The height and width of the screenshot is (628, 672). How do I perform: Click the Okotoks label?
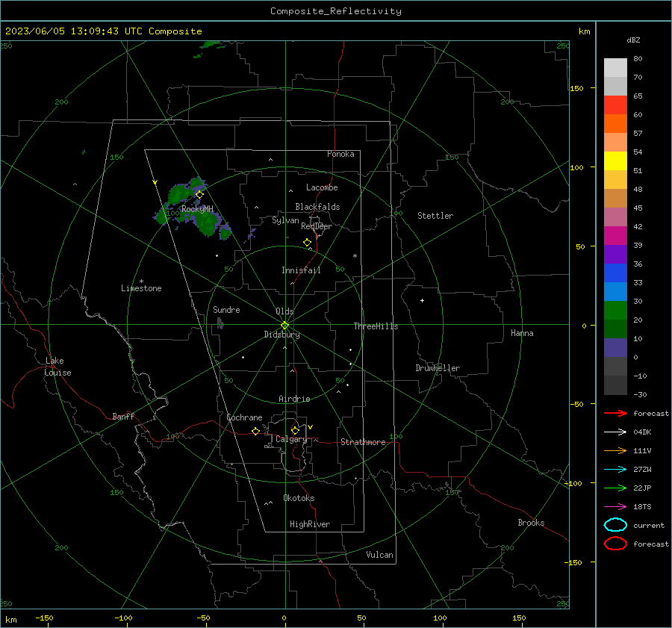click(x=299, y=498)
